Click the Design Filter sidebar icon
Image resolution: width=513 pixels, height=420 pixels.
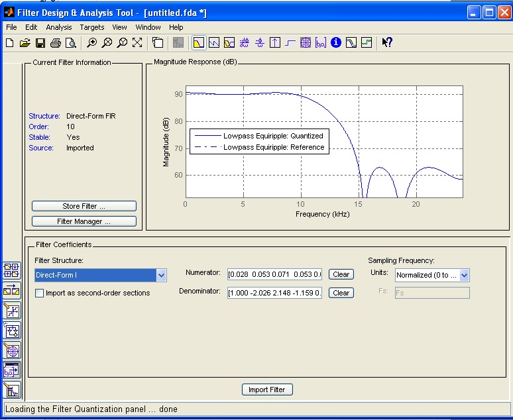click(x=12, y=390)
